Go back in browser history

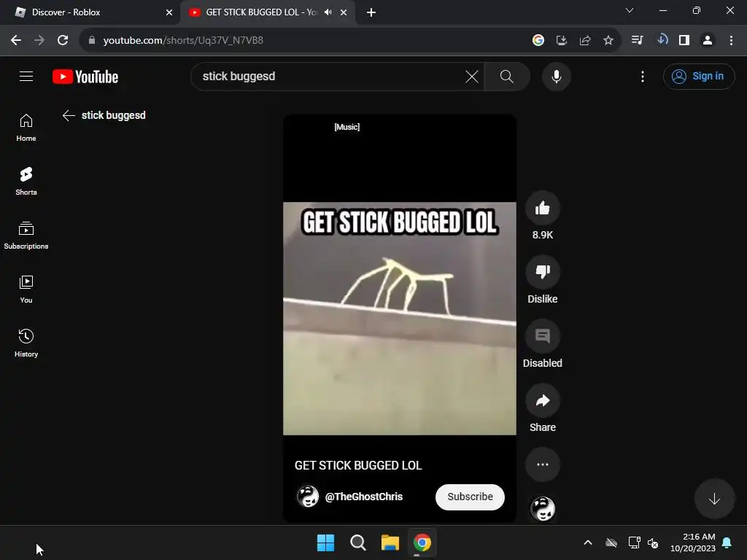click(x=16, y=41)
